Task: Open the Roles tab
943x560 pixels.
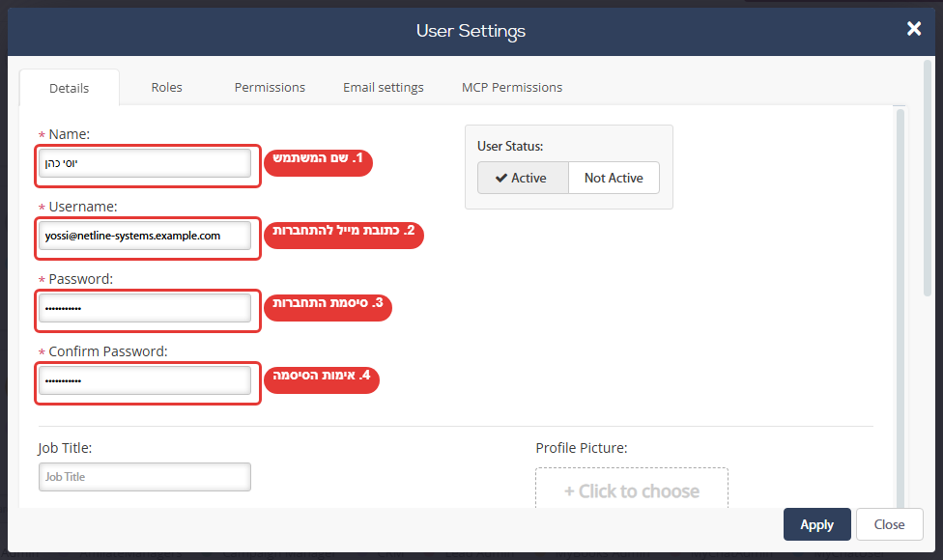Action: click(x=166, y=87)
